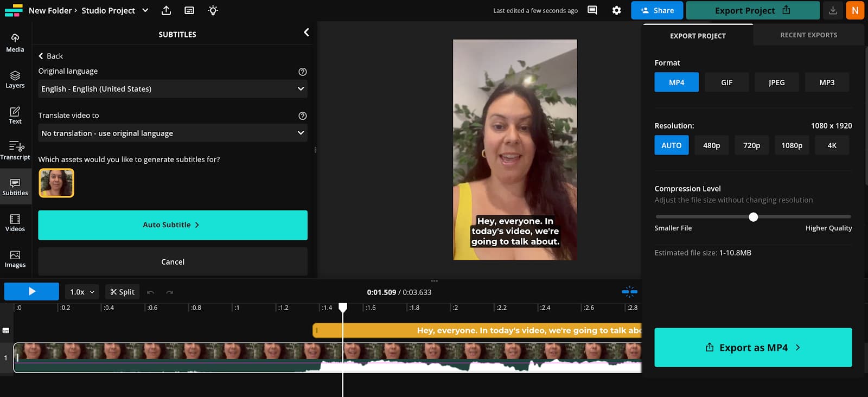Open the Layers panel

[x=15, y=79]
